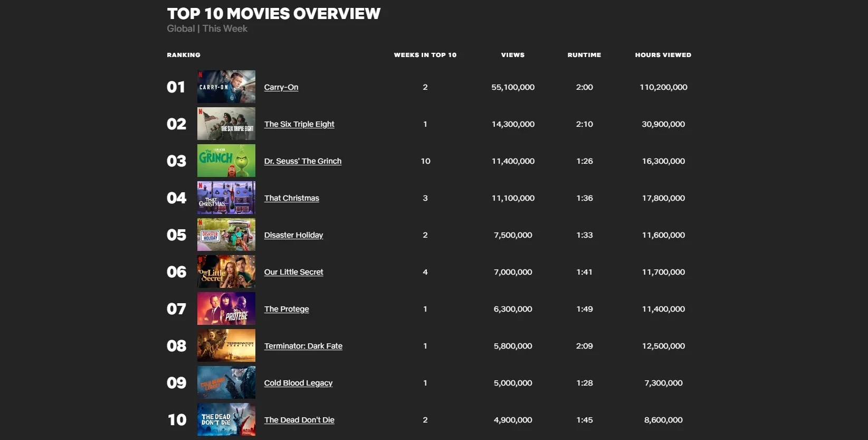Visit The Protege title link
868x440 pixels.
(x=286, y=309)
